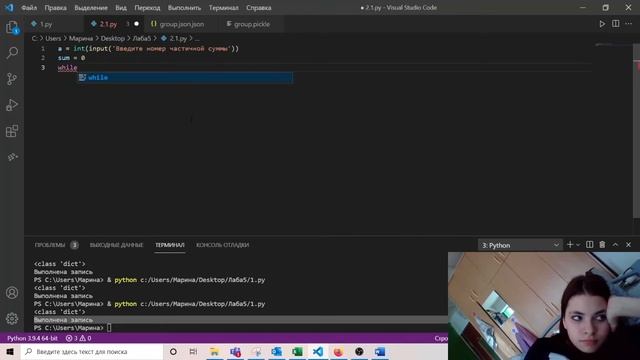This screenshot has height=360, width=640.
Task: Open Excel from the taskbar
Action: (x=297, y=351)
